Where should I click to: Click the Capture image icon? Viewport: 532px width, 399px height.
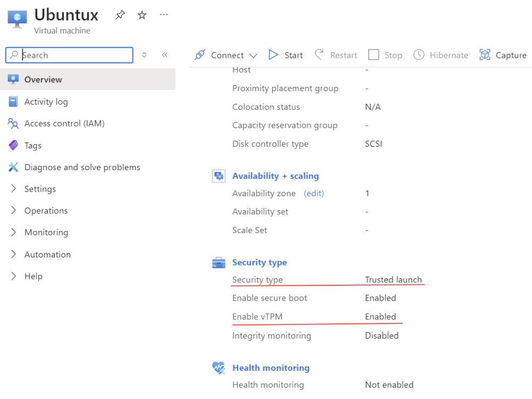pos(485,55)
